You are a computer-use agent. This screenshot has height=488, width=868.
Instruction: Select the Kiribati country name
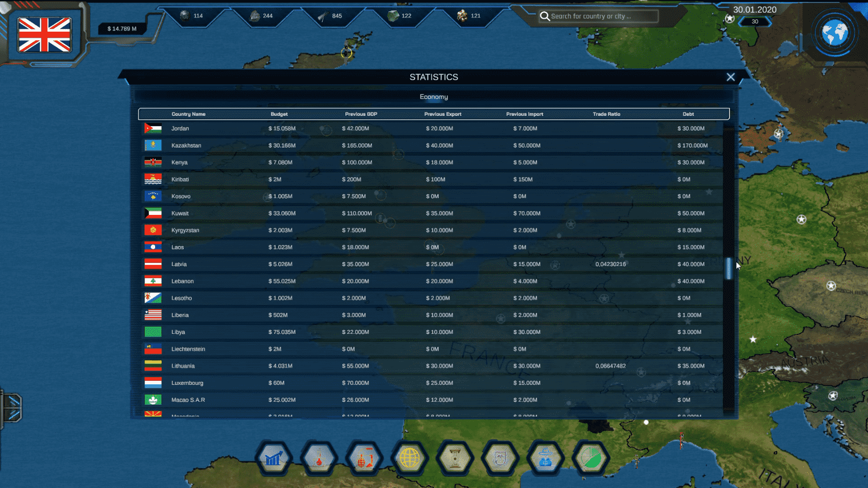point(180,180)
